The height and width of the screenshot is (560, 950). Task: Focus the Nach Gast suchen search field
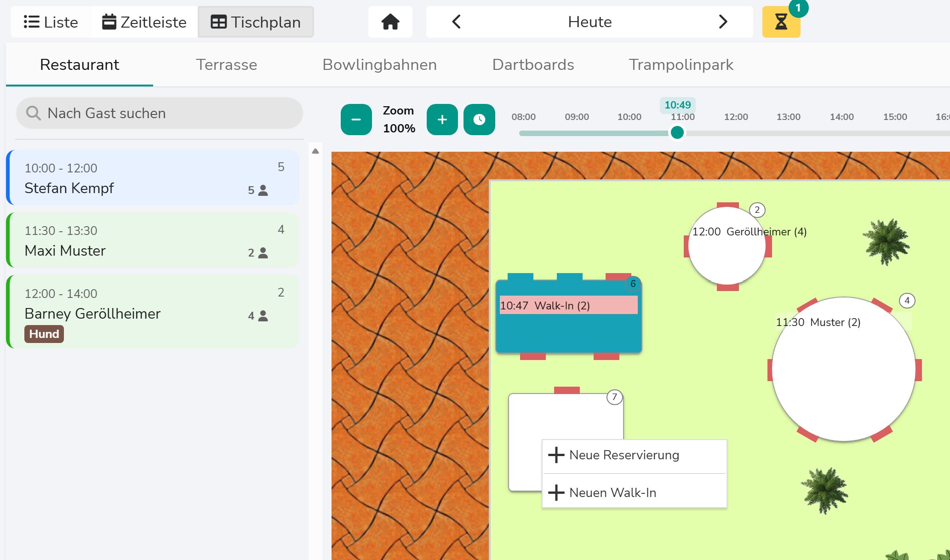coord(160,113)
